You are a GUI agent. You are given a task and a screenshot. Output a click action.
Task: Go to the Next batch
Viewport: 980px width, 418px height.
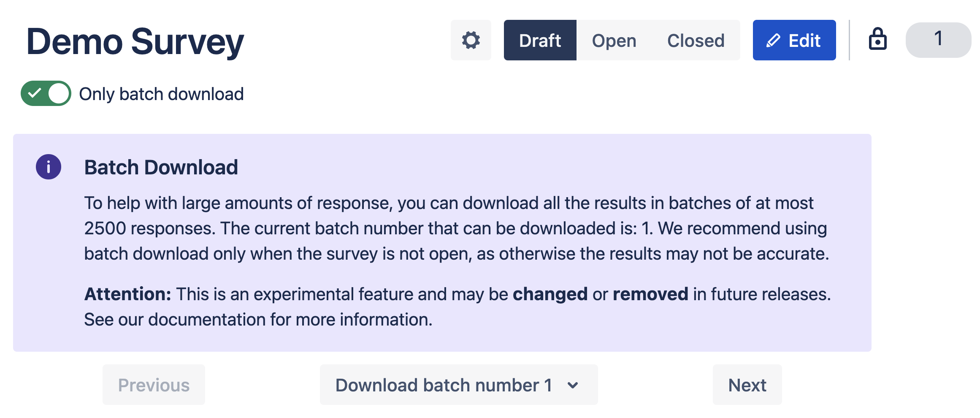pyautogui.click(x=747, y=385)
